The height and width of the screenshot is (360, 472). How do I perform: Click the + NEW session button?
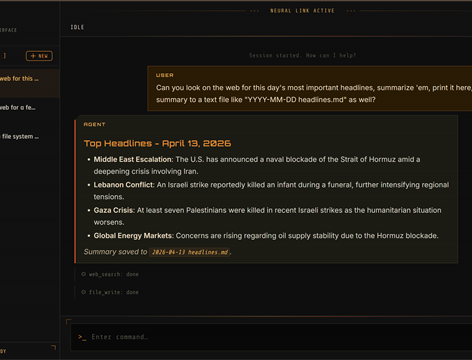tap(39, 56)
